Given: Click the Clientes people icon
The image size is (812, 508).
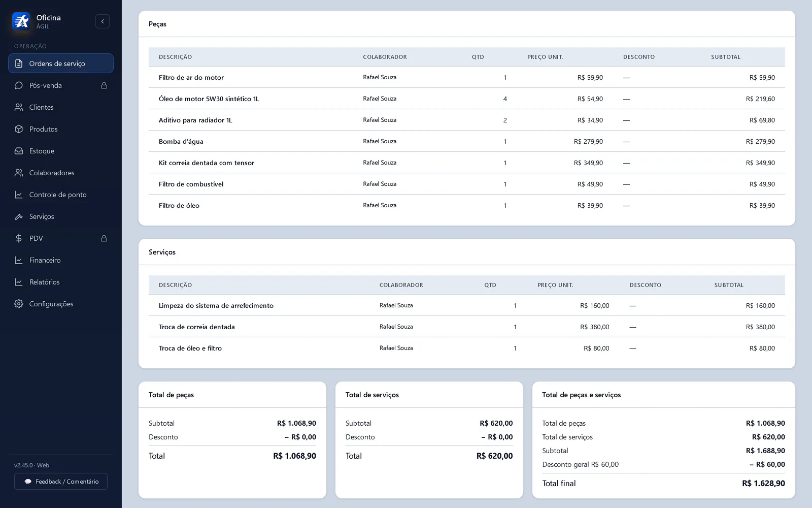Looking at the screenshot, I should (19, 107).
